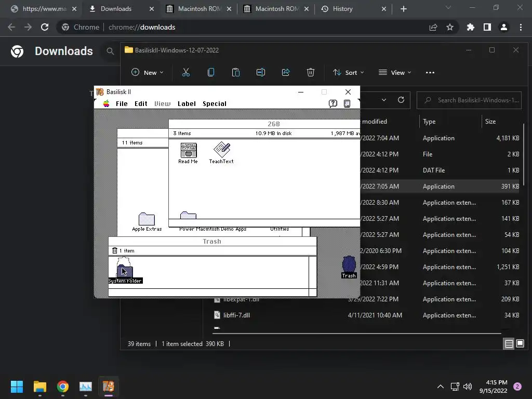The image size is (532, 399).
Task: Click the chrome://downloads address bar
Action: 141,27
